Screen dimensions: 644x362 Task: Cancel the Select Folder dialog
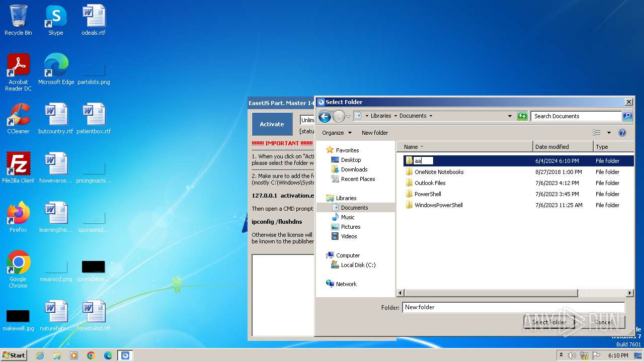[x=603, y=322]
